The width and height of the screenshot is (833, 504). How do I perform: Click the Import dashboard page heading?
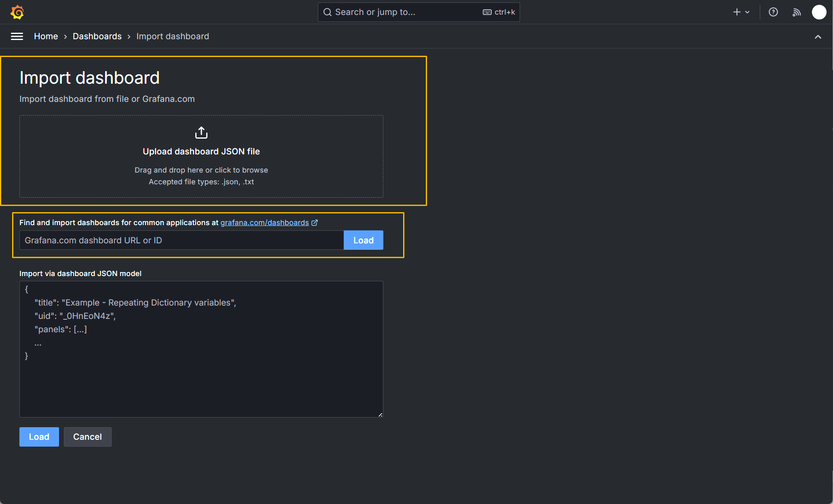point(89,78)
